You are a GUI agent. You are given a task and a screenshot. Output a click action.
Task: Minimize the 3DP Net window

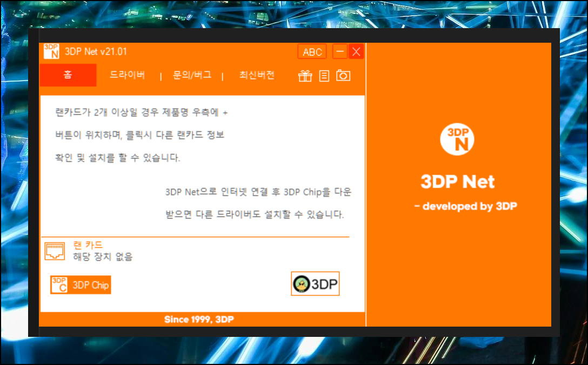[340, 51]
